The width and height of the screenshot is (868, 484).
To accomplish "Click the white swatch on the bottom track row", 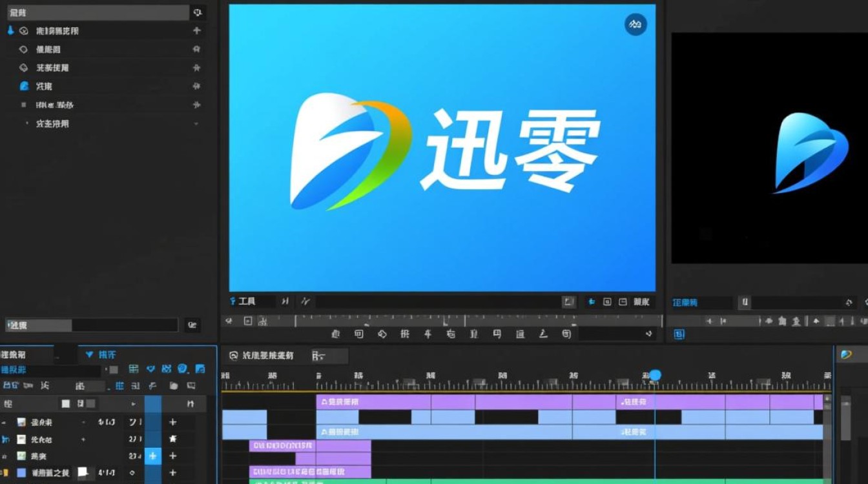I will pyautogui.click(x=83, y=472).
